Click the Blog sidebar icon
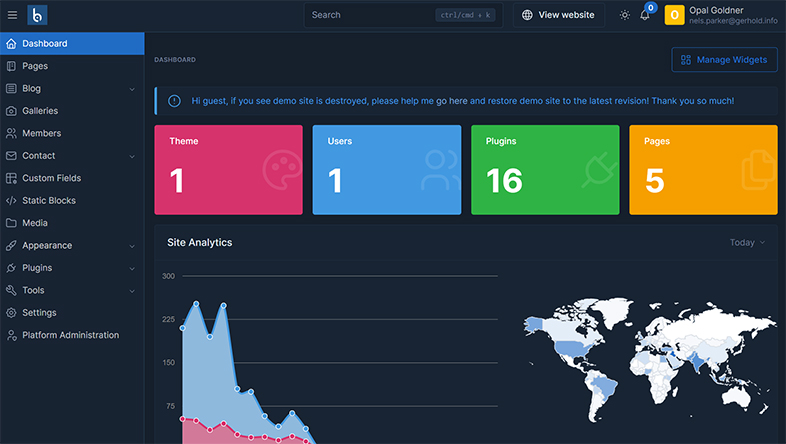This screenshot has width=786, height=444. (x=11, y=89)
